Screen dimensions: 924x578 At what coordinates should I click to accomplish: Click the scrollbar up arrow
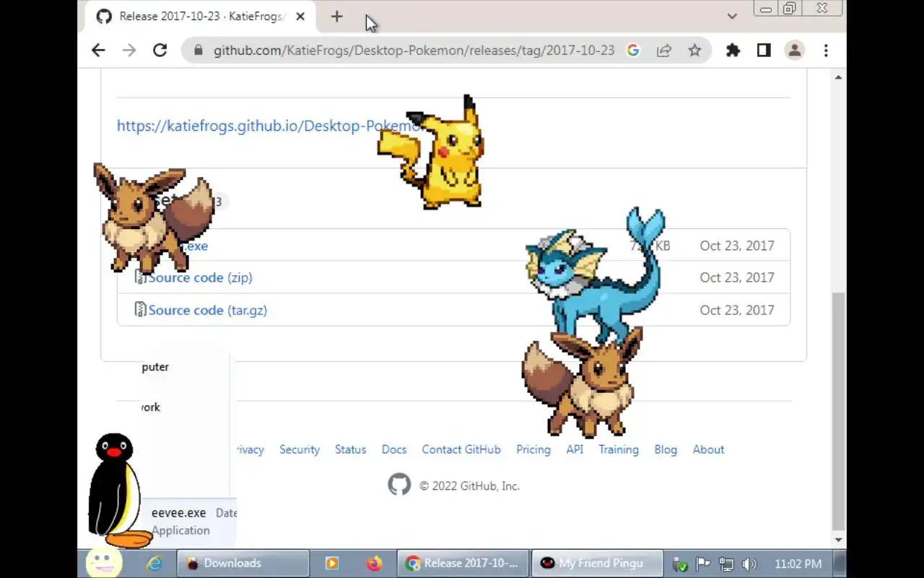coord(838,77)
